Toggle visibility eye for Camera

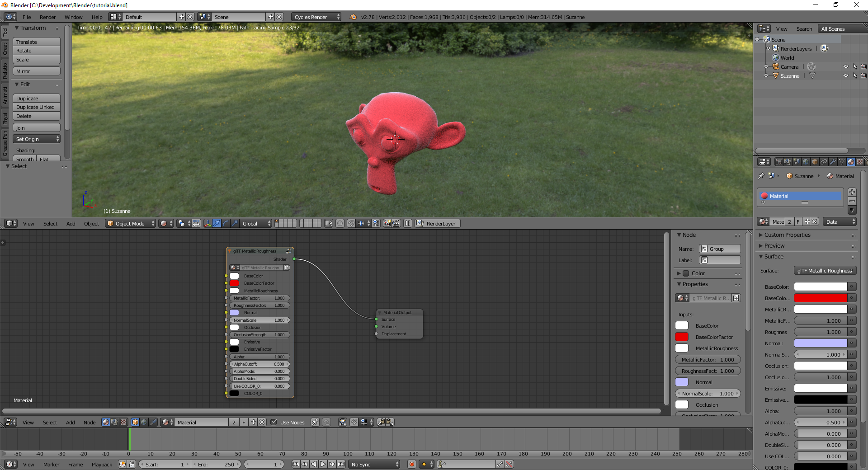pos(846,66)
